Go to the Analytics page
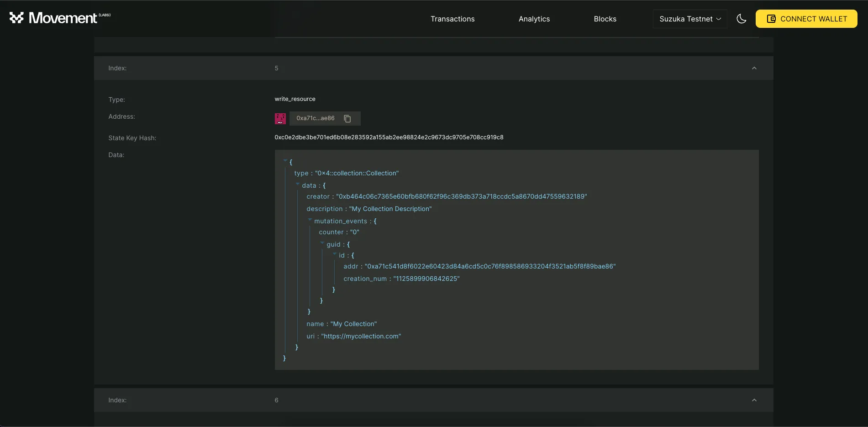The width and height of the screenshot is (868, 427). click(x=534, y=19)
